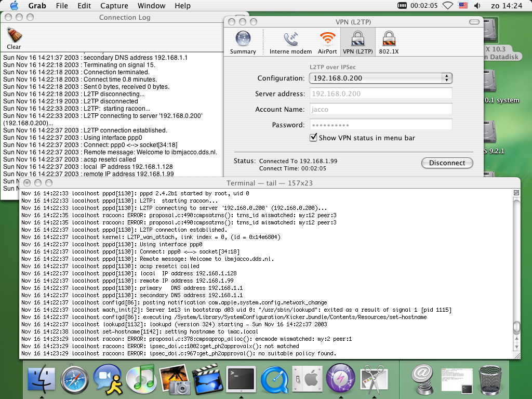Image resolution: width=532 pixels, height=399 pixels.
Task: Click the Password field
Action: click(x=381, y=125)
